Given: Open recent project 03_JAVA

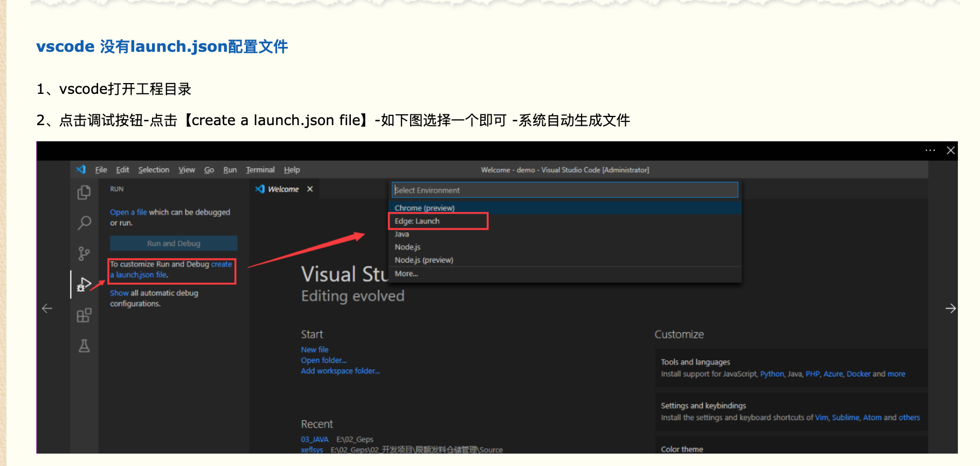Looking at the screenshot, I should 315,439.
